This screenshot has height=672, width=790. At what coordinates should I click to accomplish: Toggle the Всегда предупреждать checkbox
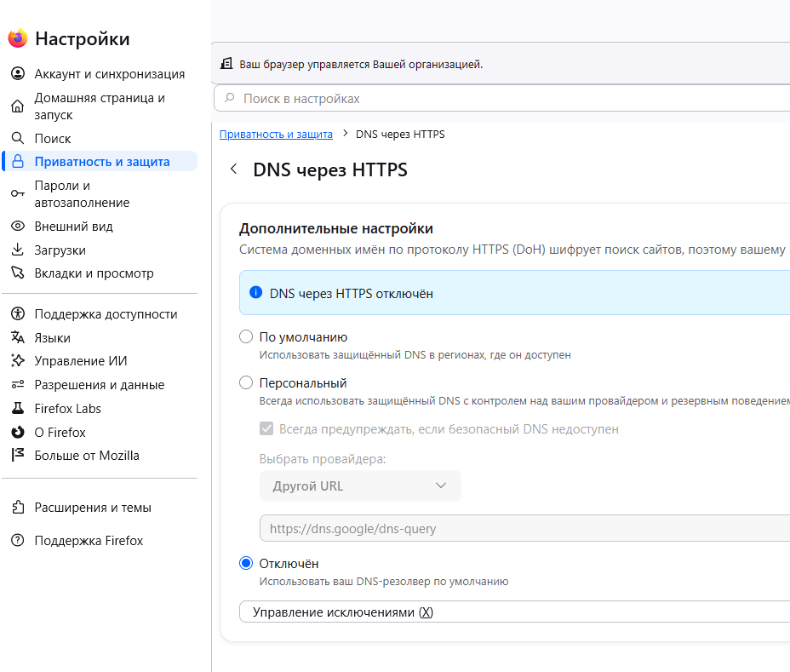coord(266,429)
